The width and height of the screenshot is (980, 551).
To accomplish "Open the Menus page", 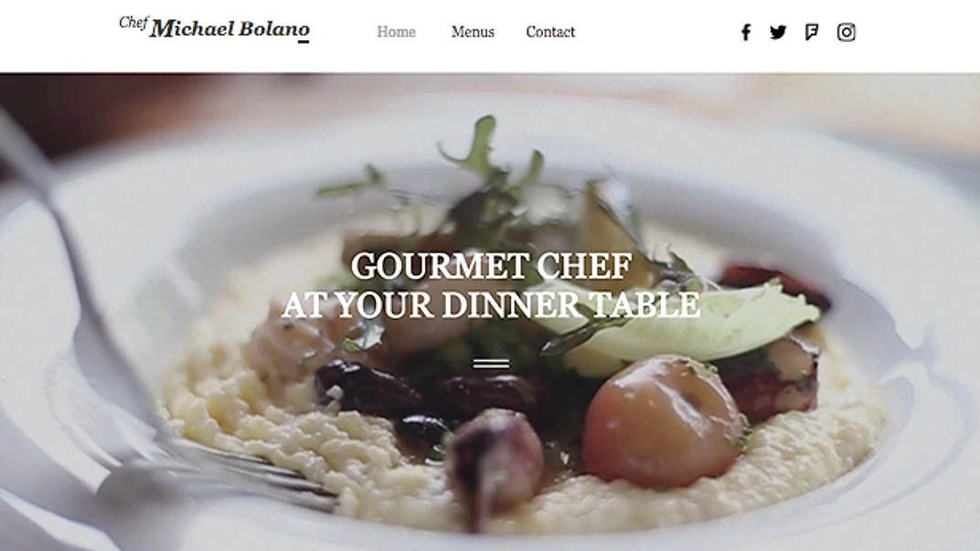I will (473, 32).
